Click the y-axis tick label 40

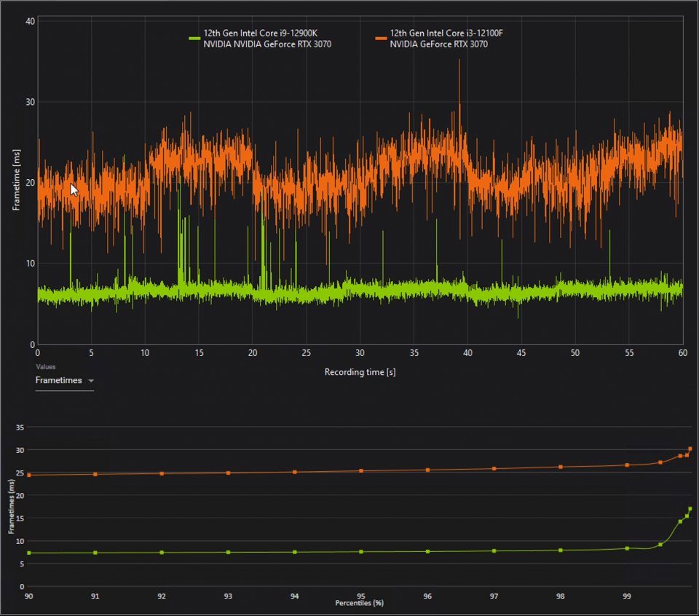click(x=30, y=21)
